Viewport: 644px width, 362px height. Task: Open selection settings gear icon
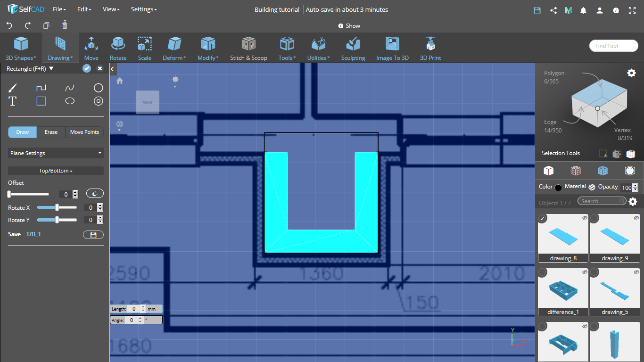click(x=631, y=73)
